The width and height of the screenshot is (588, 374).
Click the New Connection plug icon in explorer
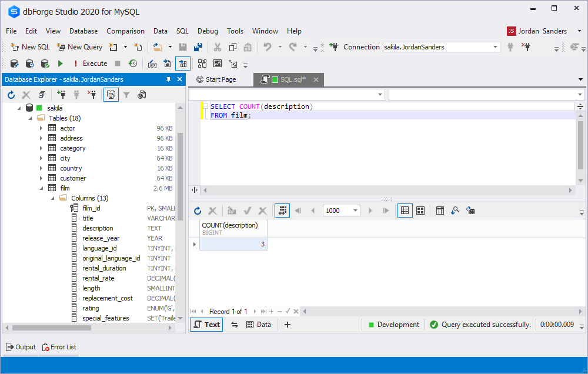point(61,95)
